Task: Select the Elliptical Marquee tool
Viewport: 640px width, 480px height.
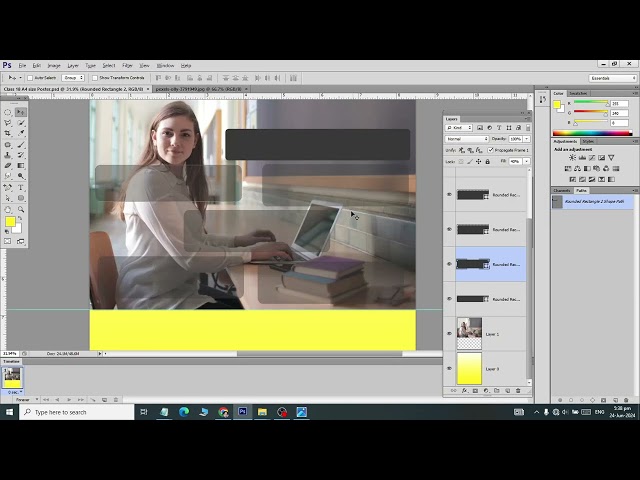Action: tap(8, 112)
